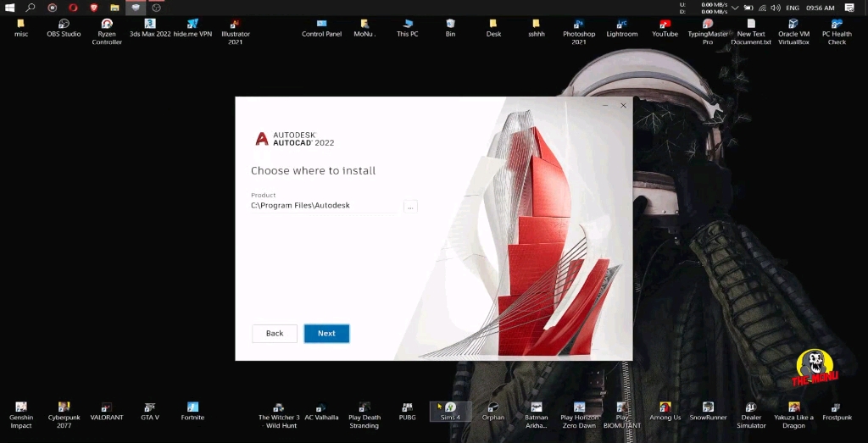Select the Lightroom desktop icon
The image size is (868, 443).
[x=621, y=29]
